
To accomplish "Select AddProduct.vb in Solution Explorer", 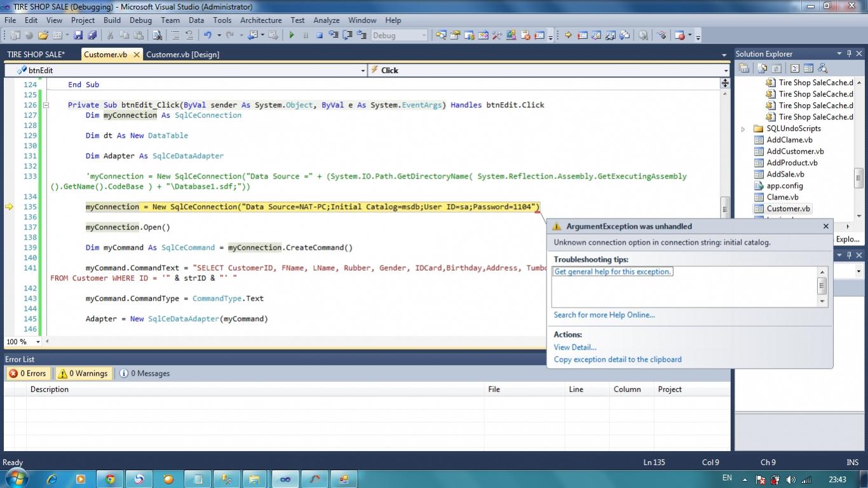I will pyautogui.click(x=792, y=163).
